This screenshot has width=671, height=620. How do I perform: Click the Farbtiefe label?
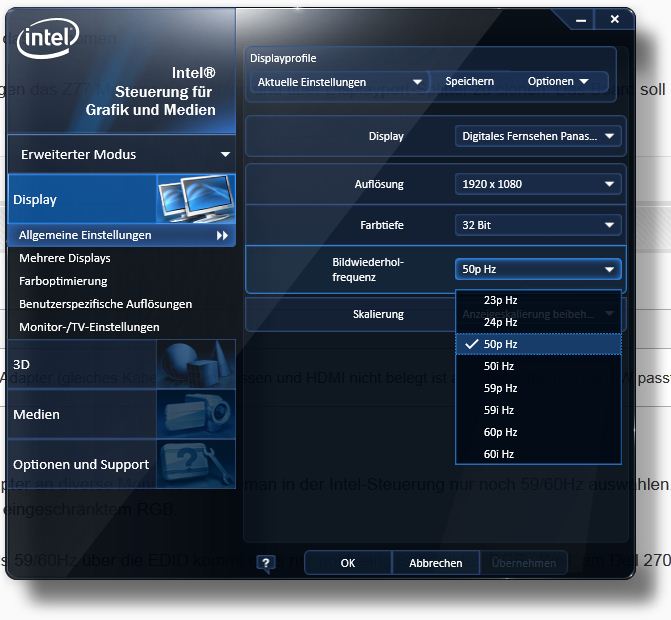[382, 225]
